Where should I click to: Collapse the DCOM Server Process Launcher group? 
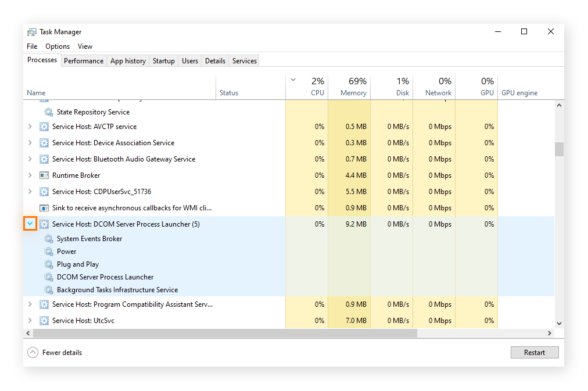point(30,224)
